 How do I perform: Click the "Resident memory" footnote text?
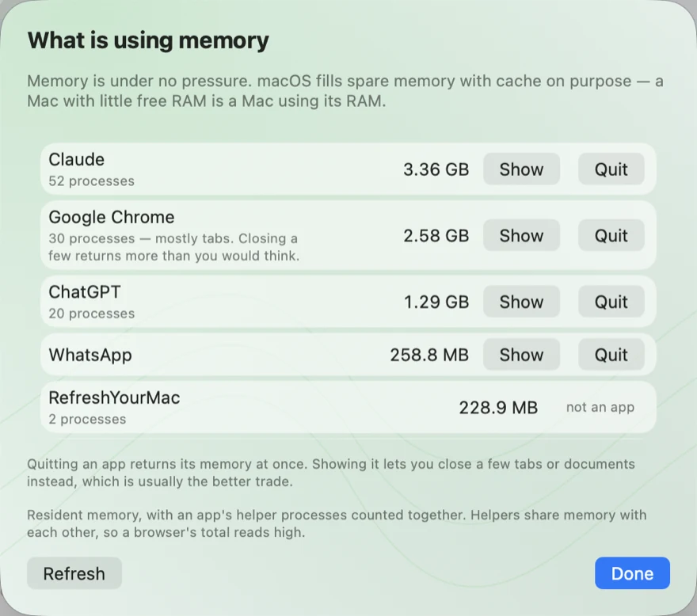[x=337, y=523]
